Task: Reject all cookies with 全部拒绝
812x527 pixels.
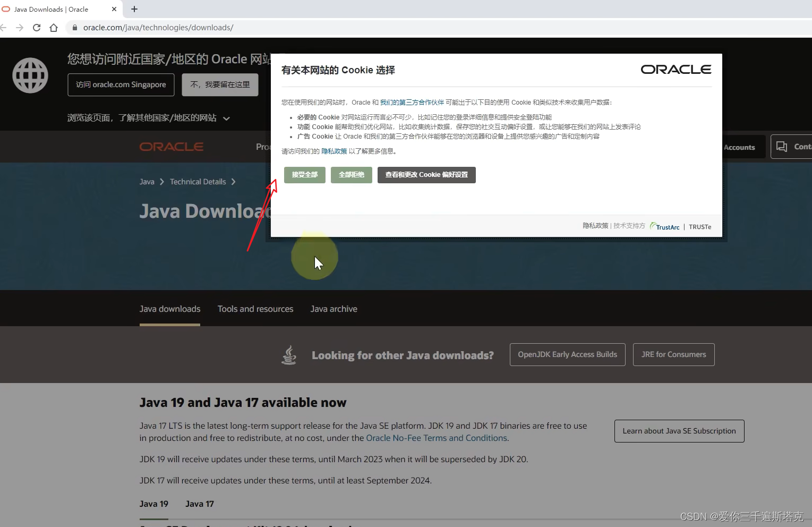Action: pos(352,175)
